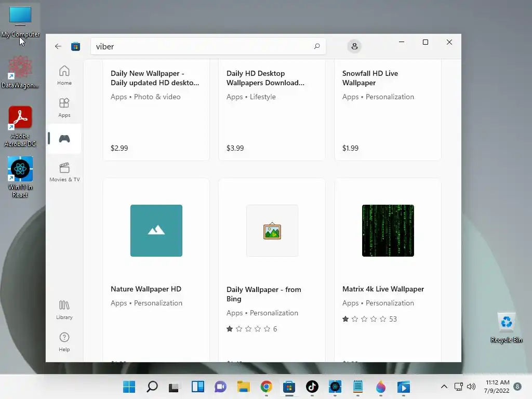Open taskbar Search
The width and height of the screenshot is (532, 399).
click(x=152, y=387)
